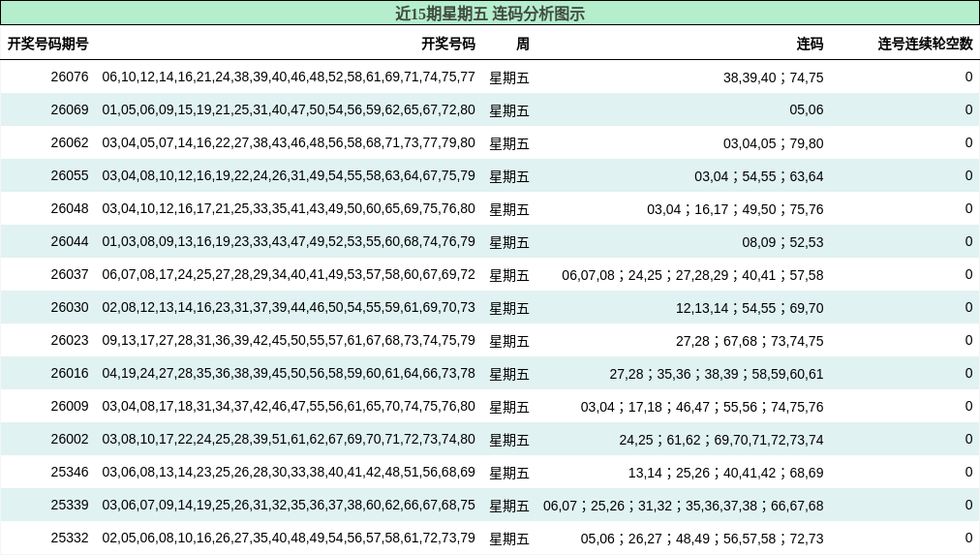
Task: Click consecutive codes 03,04；16,17；49,50；75,76
Action: click(x=735, y=209)
